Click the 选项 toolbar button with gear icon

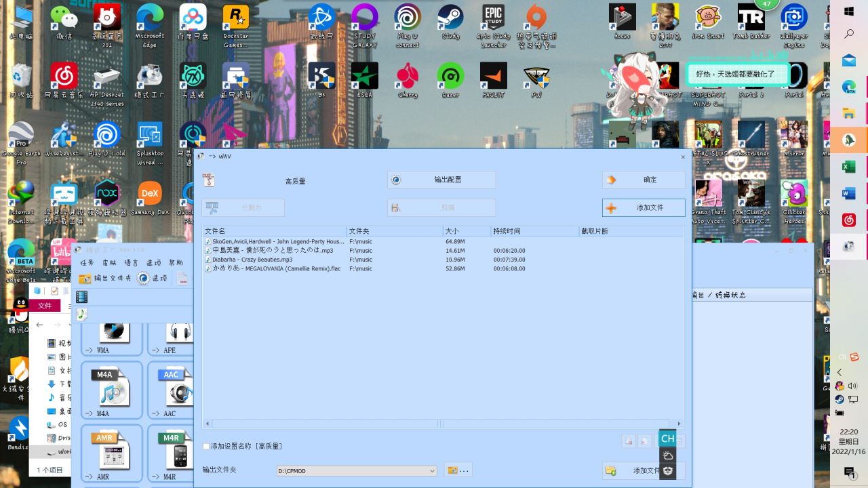(x=152, y=279)
